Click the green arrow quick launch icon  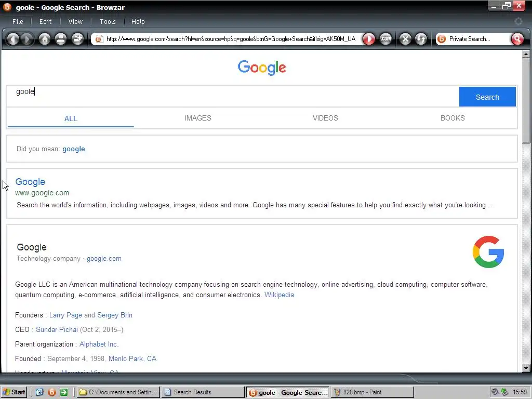[64, 392]
